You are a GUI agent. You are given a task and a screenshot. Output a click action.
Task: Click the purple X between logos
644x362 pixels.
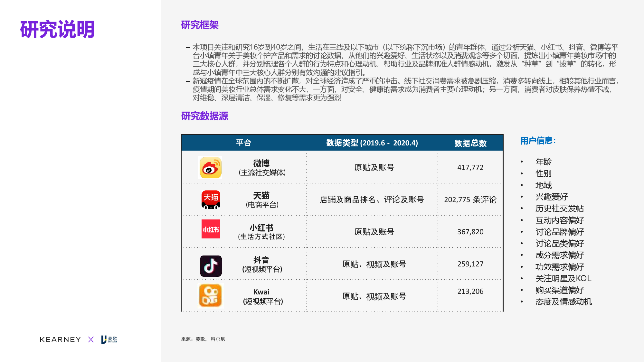point(91,339)
